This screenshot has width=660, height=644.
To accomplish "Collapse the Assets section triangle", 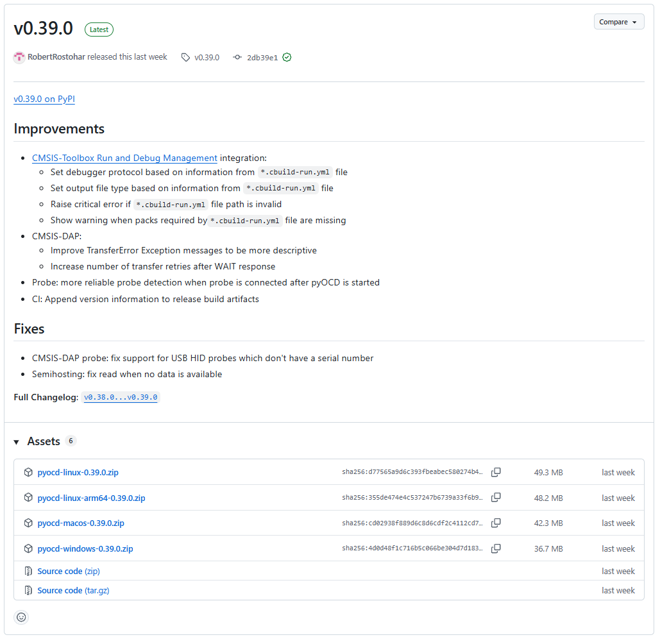I will point(17,442).
